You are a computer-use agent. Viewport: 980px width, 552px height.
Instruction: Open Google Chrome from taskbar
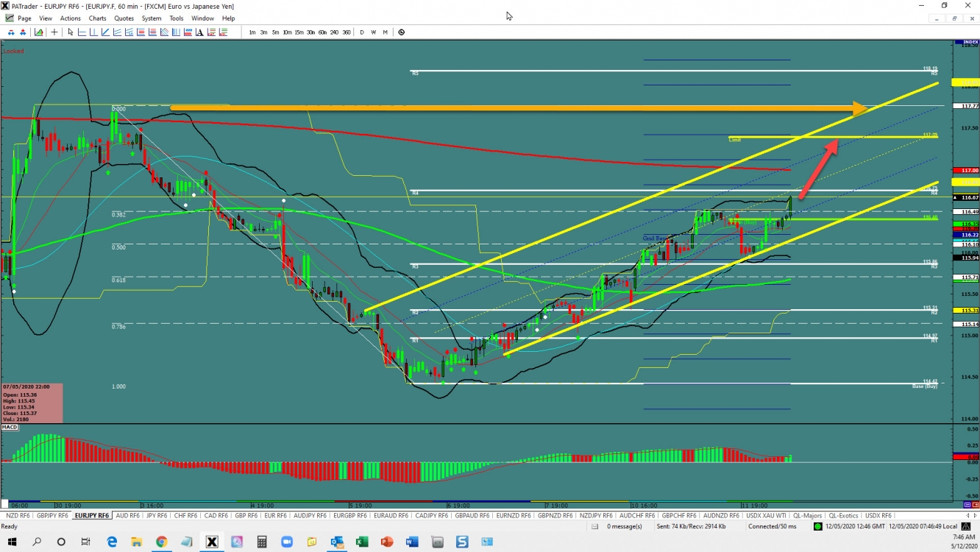pyautogui.click(x=161, y=542)
